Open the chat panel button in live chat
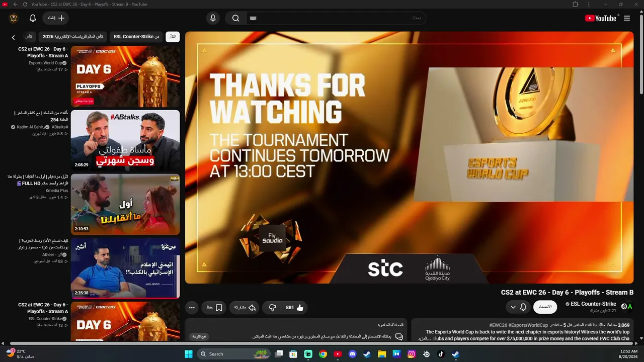Image resolution: width=644 pixels, height=362 pixels. 199,336
